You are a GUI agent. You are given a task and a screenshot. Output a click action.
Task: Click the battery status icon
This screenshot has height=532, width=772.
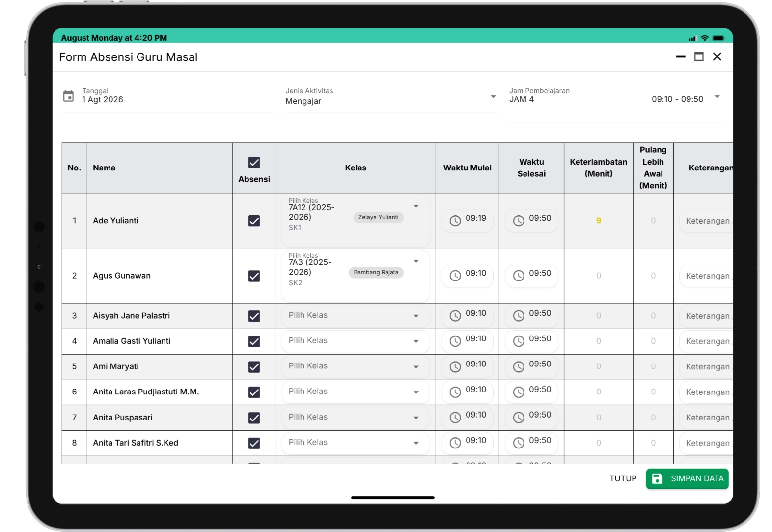pyautogui.click(x=718, y=38)
